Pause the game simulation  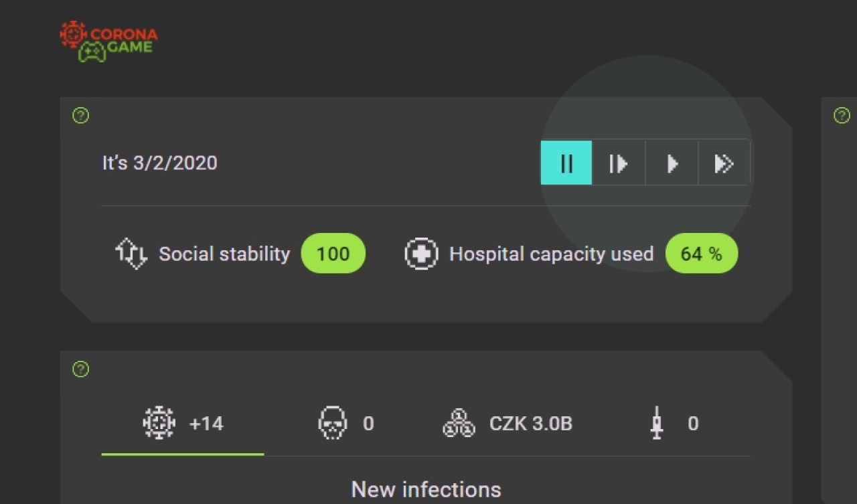pyautogui.click(x=566, y=163)
